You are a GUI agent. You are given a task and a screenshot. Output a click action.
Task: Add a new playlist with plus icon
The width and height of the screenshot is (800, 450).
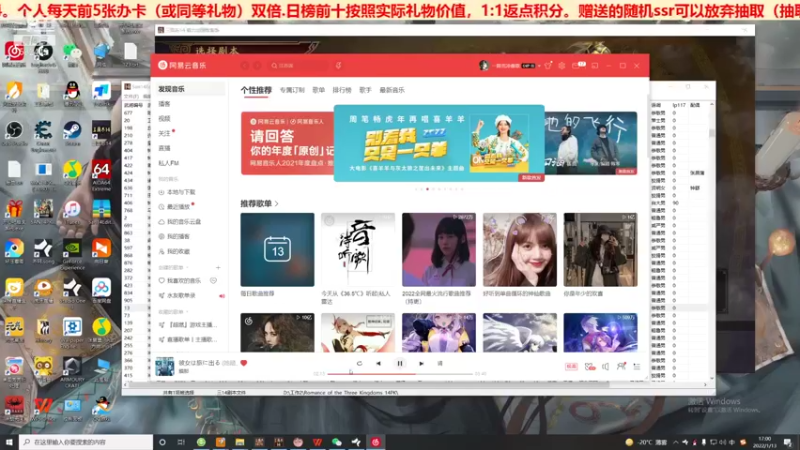point(218,267)
